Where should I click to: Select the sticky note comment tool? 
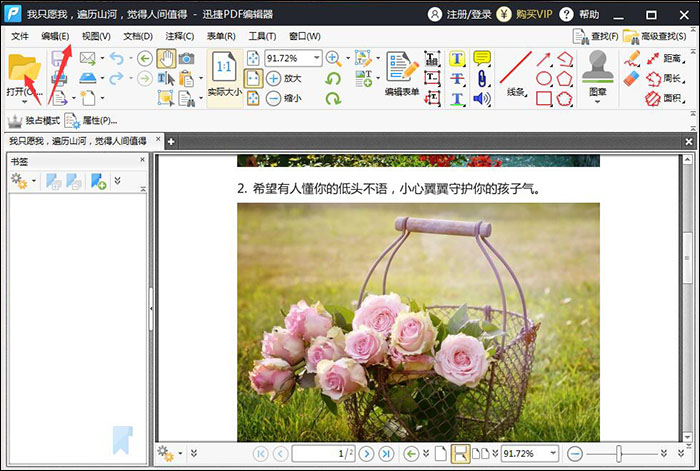click(482, 59)
